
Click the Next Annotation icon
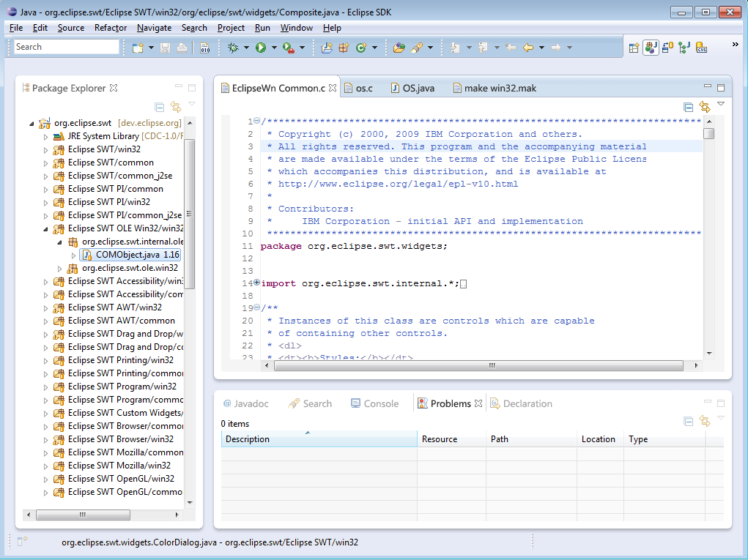[x=455, y=47]
